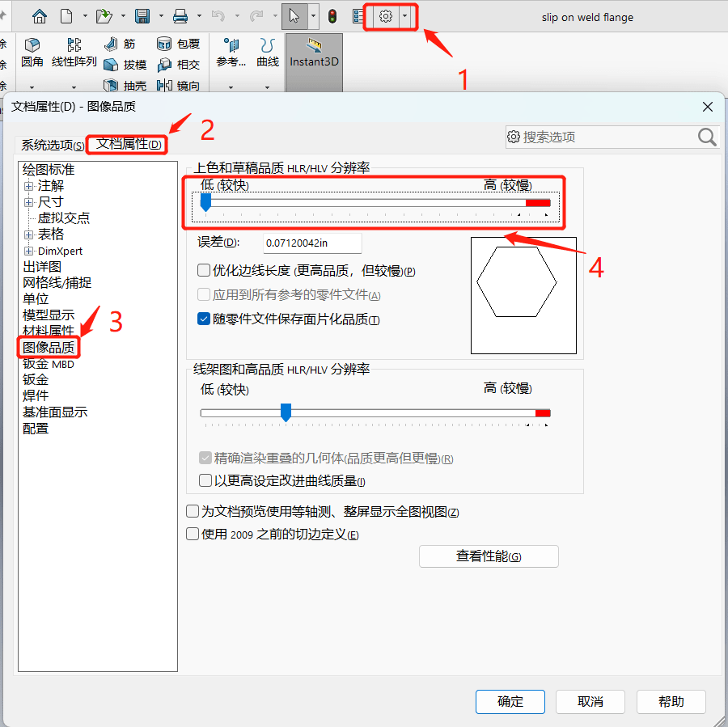The image size is (728, 727).
Task: Open the Home icon in the toolbar
Action: (40, 17)
